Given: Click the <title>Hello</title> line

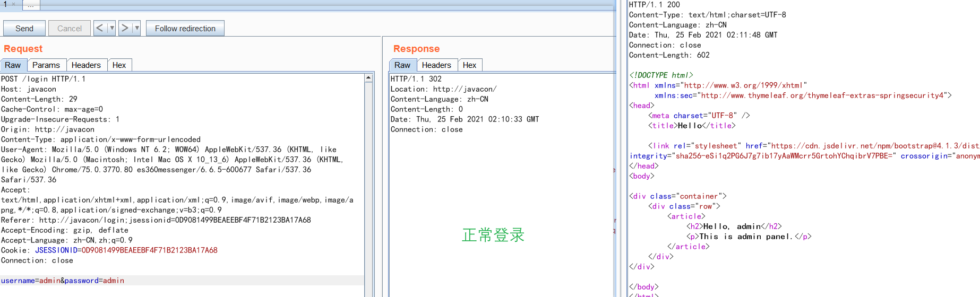Looking at the screenshot, I should point(692,126).
